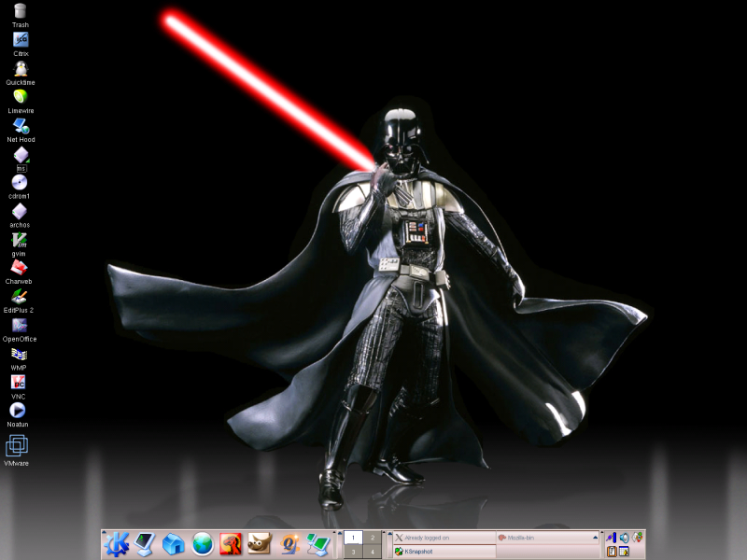
Task: Click the system tray handle arrow
Action: pos(602,533)
